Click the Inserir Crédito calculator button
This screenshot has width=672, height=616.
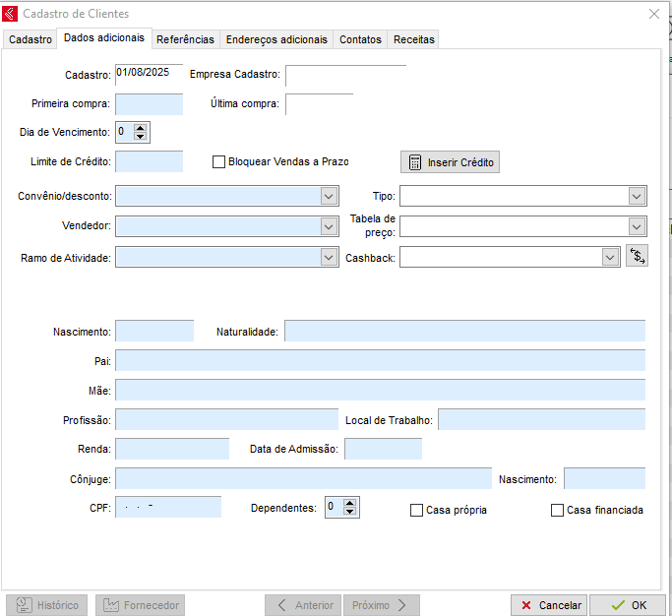450,162
